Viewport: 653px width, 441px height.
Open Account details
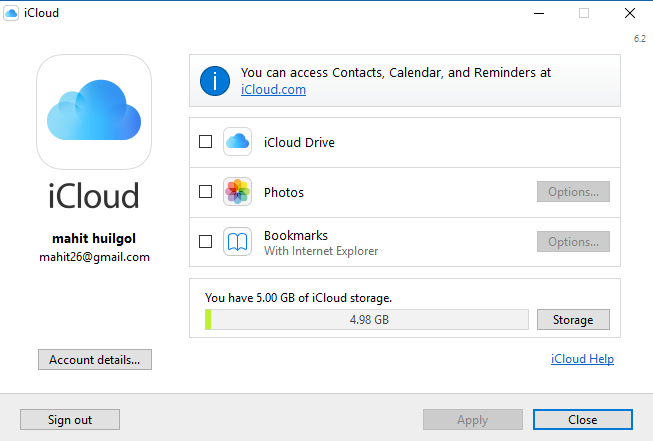(94, 359)
